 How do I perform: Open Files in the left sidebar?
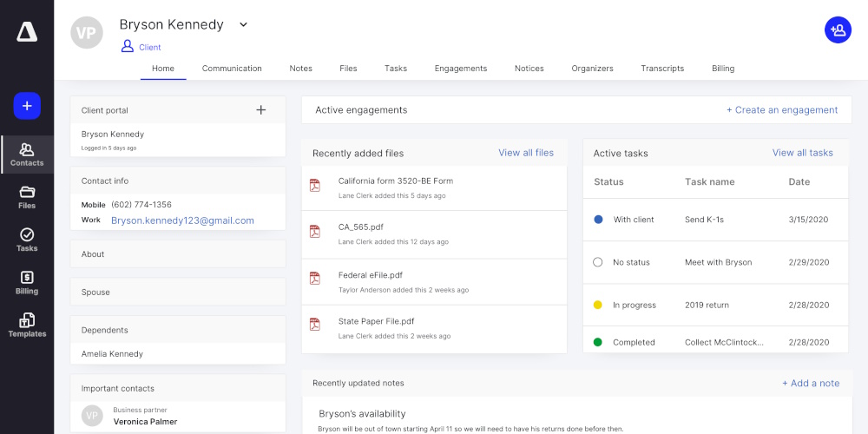[x=27, y=197]
